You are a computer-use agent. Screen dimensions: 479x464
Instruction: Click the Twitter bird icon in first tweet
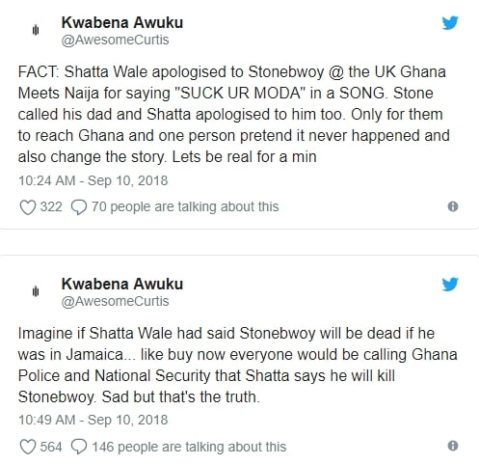[x=450, y=23]
